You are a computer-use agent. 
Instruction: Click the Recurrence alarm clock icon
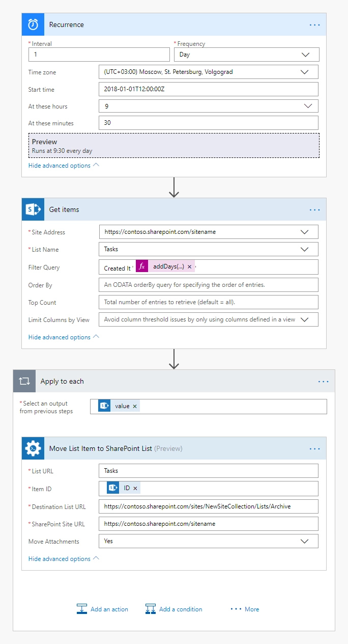coord(33,24)
